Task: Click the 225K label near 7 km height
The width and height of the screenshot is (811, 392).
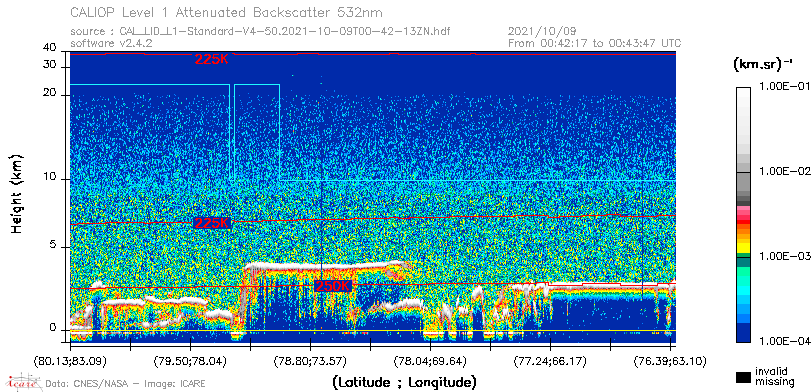Action: [212, 223]
